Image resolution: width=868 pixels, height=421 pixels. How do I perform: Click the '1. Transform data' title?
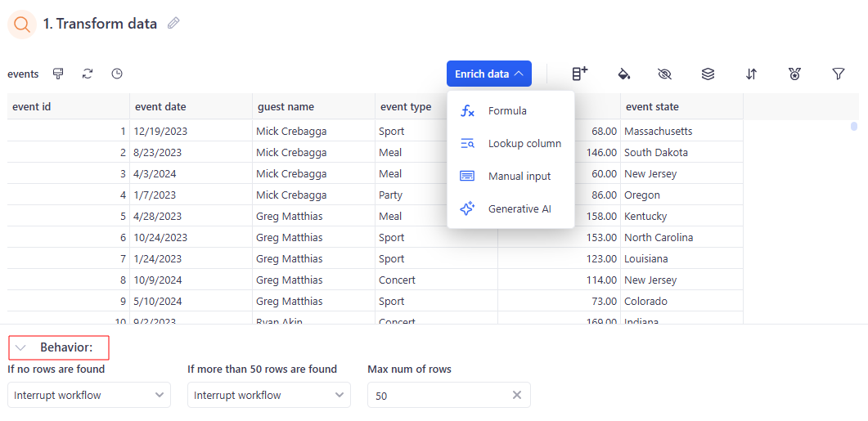click(100, 24)
